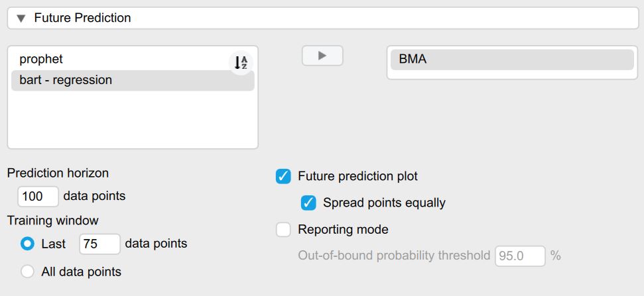Collapse the Future Prediction section triangle
Screen dimensions: 644x296
(x=20, y=19)
